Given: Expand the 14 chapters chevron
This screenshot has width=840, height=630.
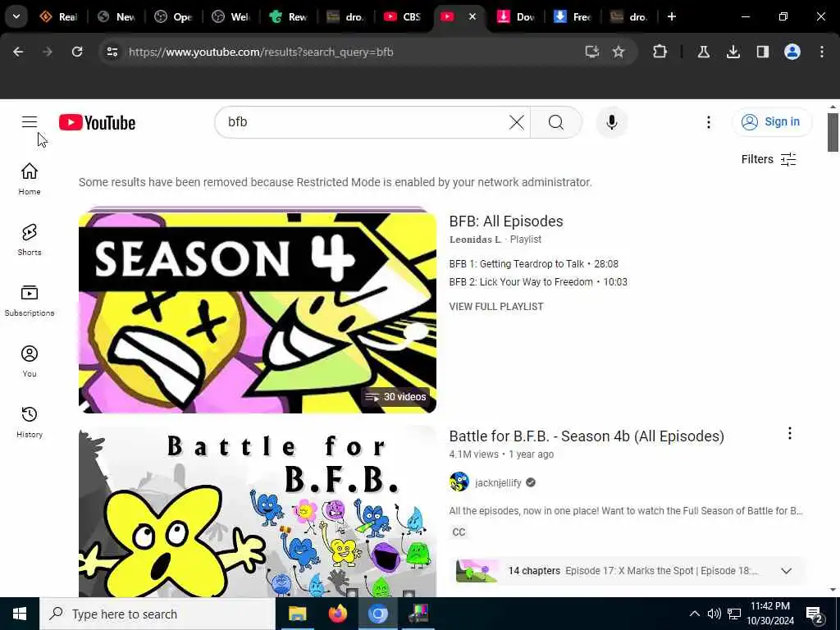Looking at the screenshot, I should point(786,571).
